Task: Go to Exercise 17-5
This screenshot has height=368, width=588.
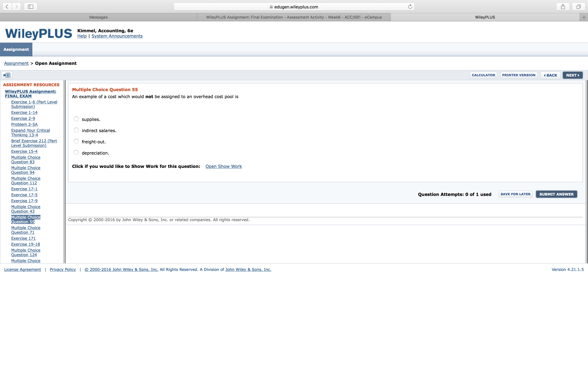Action: point(24,195)
